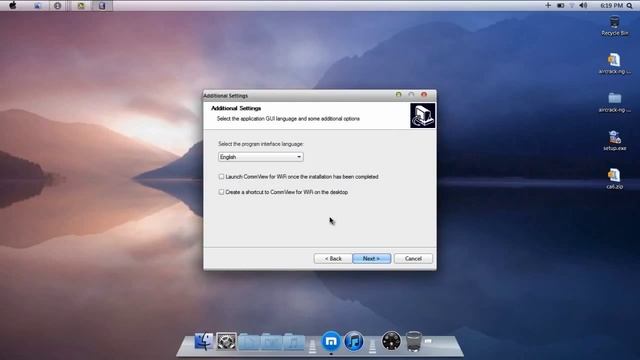Open the volume speaker icon

click(x=583, y=5)
